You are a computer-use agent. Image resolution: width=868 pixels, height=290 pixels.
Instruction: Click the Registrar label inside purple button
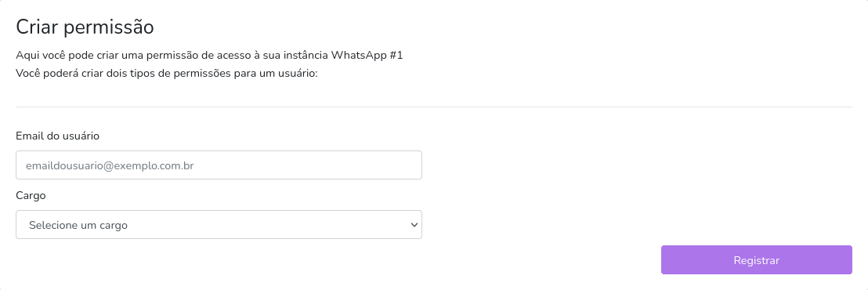756,261
